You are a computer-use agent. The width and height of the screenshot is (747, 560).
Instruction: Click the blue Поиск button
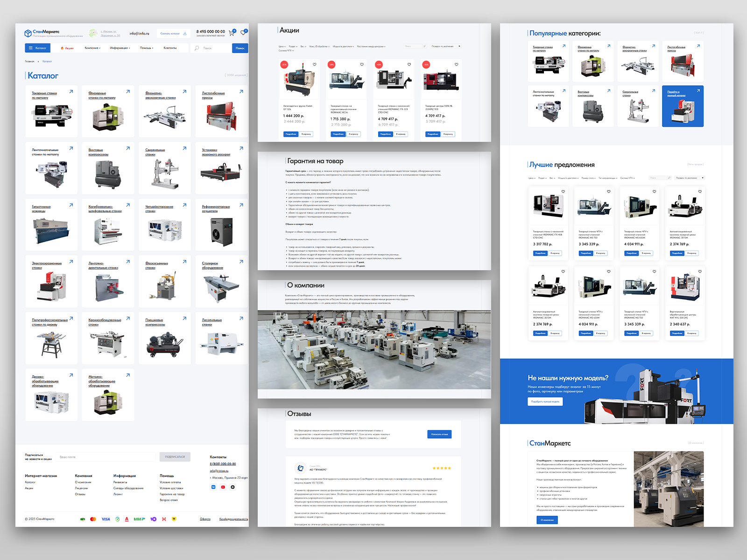click(x=240, y=48)
